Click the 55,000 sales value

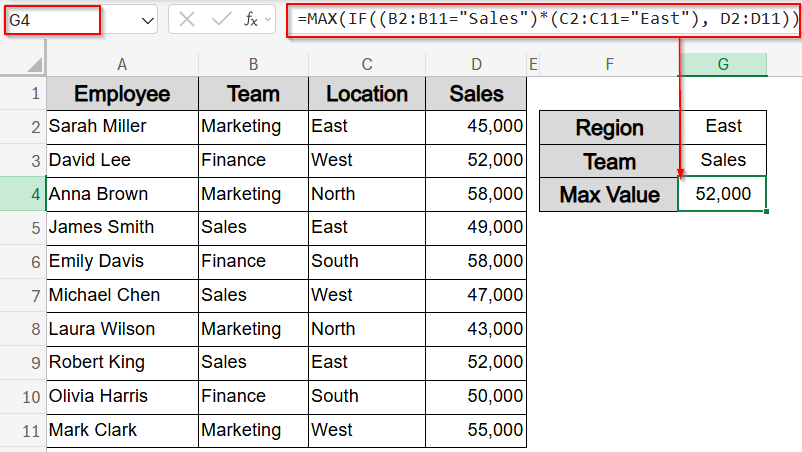[x=476, y=430]
